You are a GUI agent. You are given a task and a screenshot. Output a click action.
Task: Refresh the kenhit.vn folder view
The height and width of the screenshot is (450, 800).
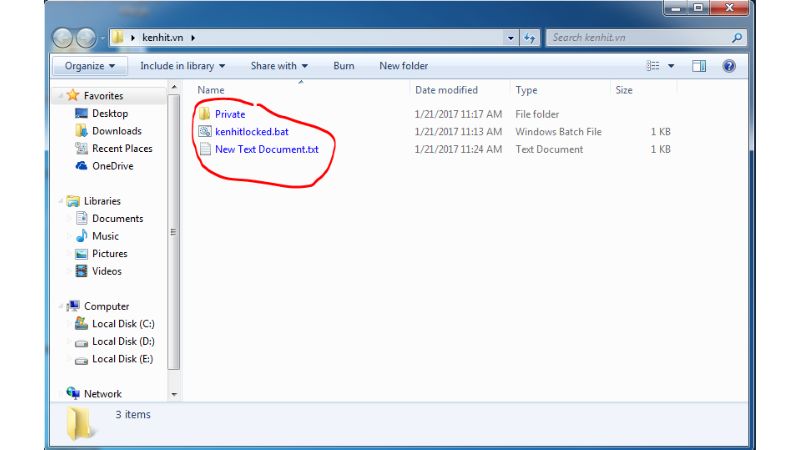(x=530, y=38)
